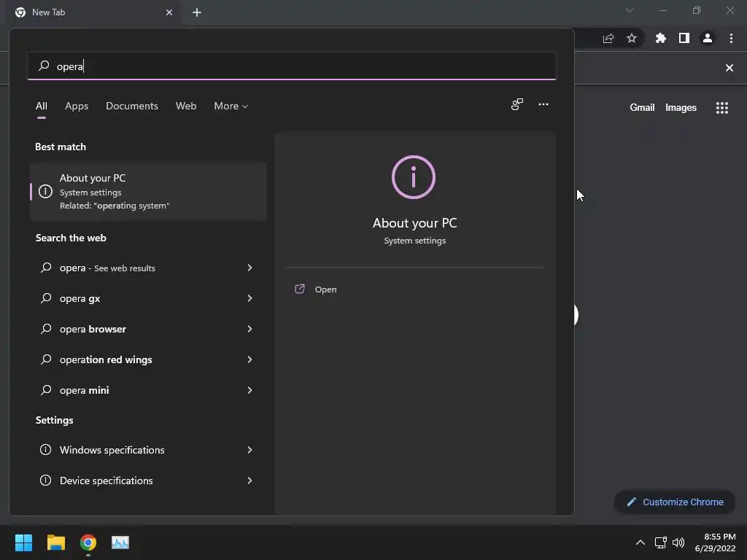Select the New Tab browser tab
747x560 pixels.
tap(93, 12)
